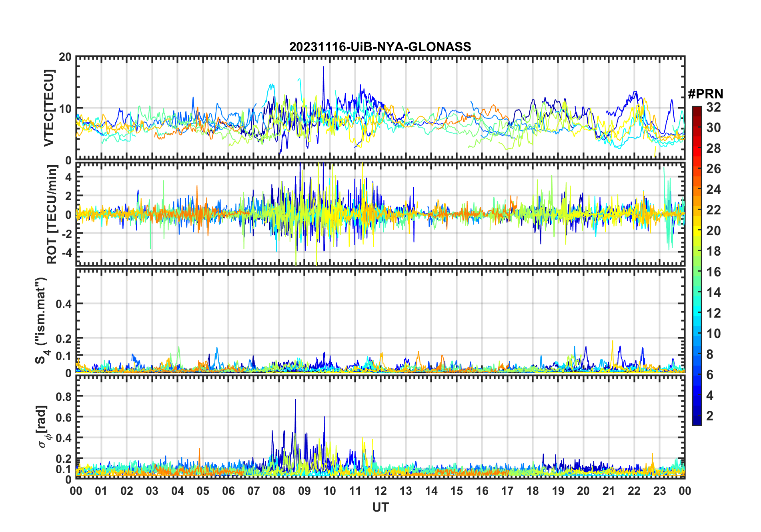Image resolution: width=761 pixels, height=532 pixels.
Task: Click the "UT" x-axis label
Action: (x=380, y=507)
